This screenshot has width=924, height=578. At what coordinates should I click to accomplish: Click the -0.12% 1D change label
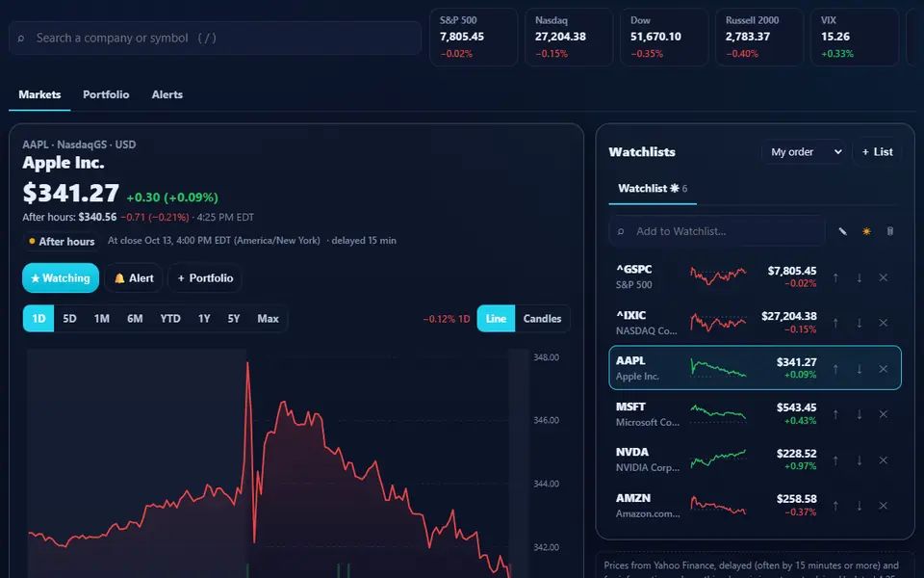pyautogui.click(x=446, y=319)
